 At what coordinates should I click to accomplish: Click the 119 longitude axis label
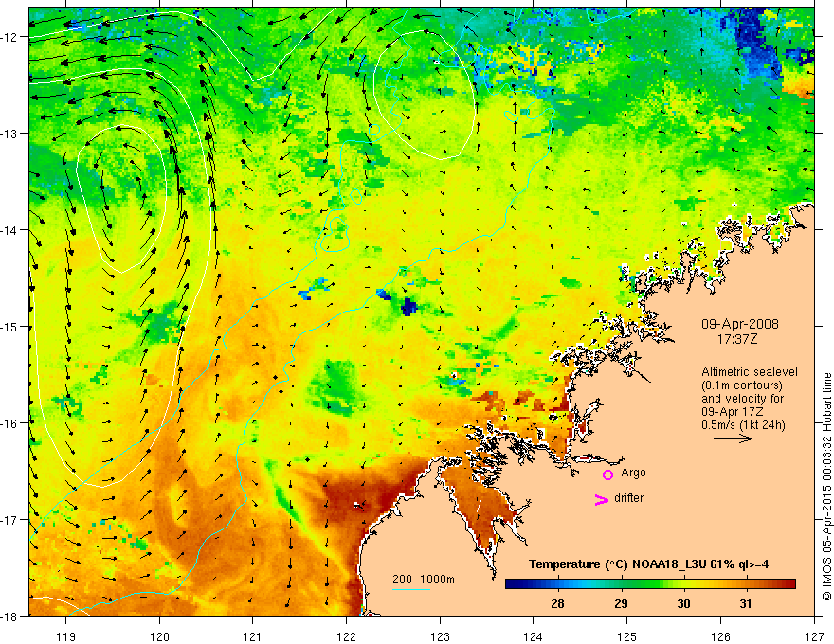coord(66,636)
